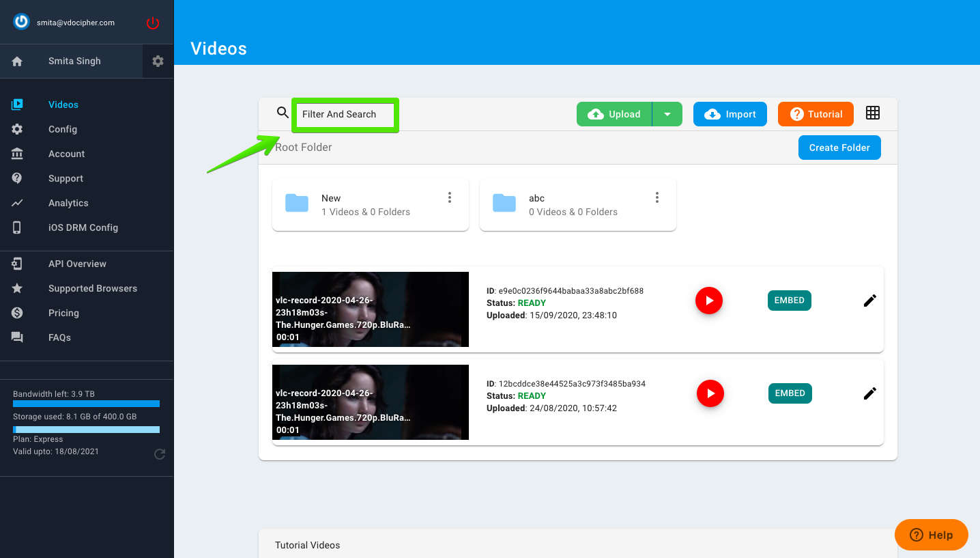Click the abc folder icon
The image size is (980, 558).
tap(504, 203)
